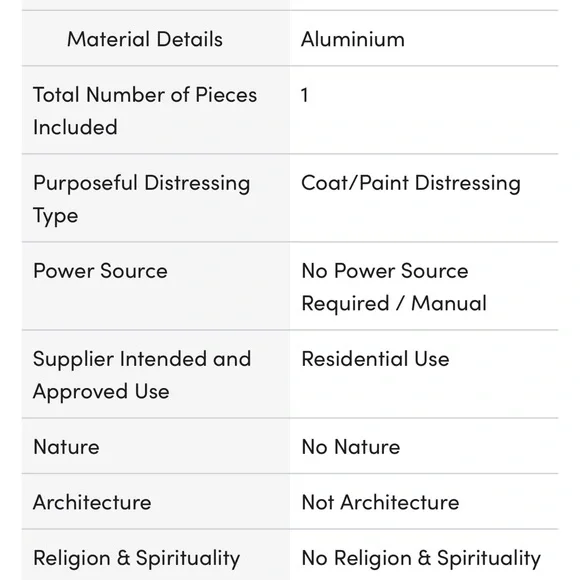Image resolution: width=580 pixels, height=580 pixels.
Task: Click Religion & Spirituality row label
Action: [x=136, y=559]
